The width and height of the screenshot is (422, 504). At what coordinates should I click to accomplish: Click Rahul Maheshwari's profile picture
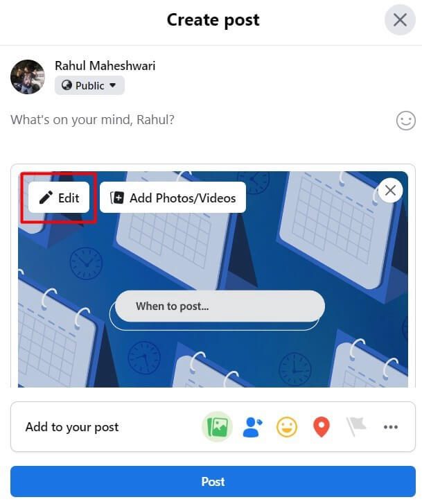pos(28,76)
